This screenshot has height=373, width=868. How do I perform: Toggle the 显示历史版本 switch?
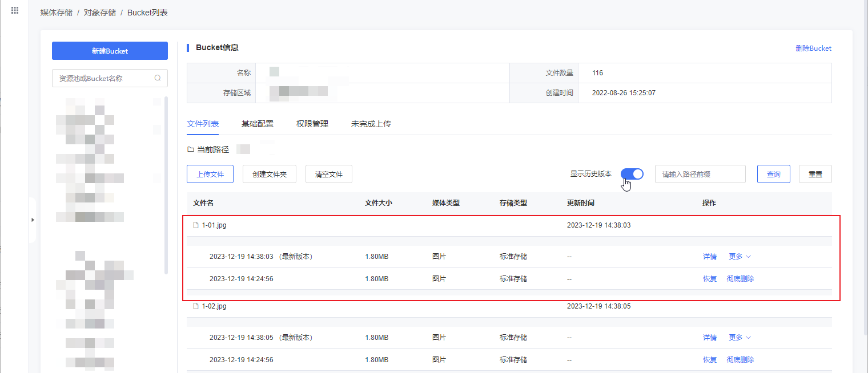(632, 174)
